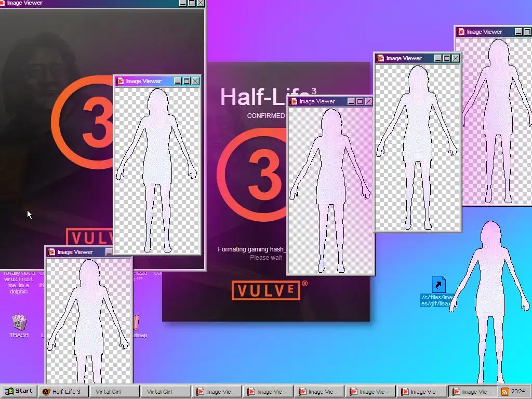Minimize the Image Viewer covering the Half-Life title

pyautogui.click(x=351, y=101)
